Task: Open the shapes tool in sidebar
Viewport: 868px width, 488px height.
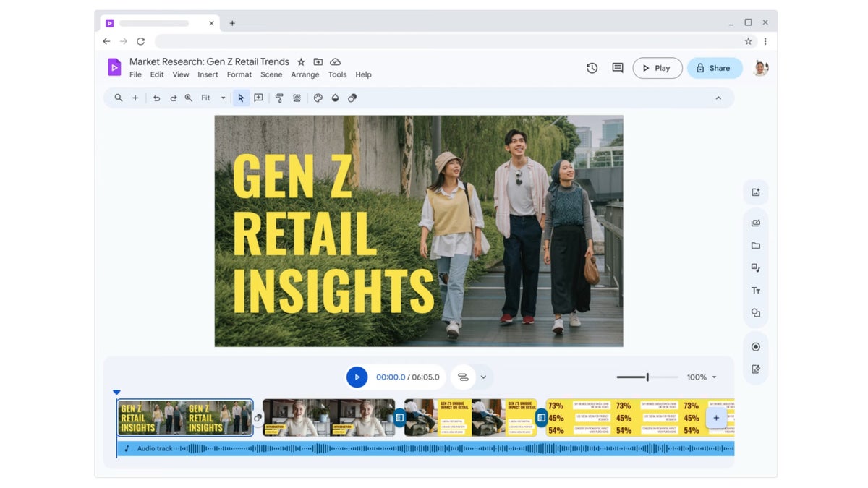Action: pos(755,313)
